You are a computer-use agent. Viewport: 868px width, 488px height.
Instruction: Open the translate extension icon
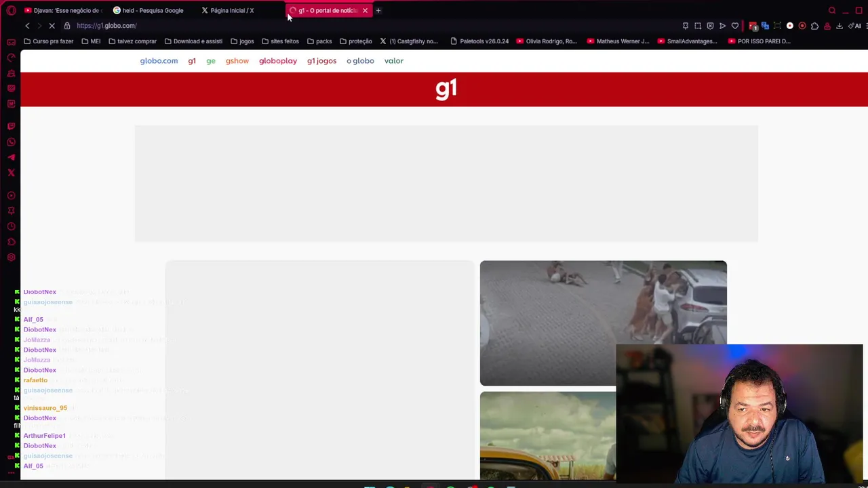765,26
